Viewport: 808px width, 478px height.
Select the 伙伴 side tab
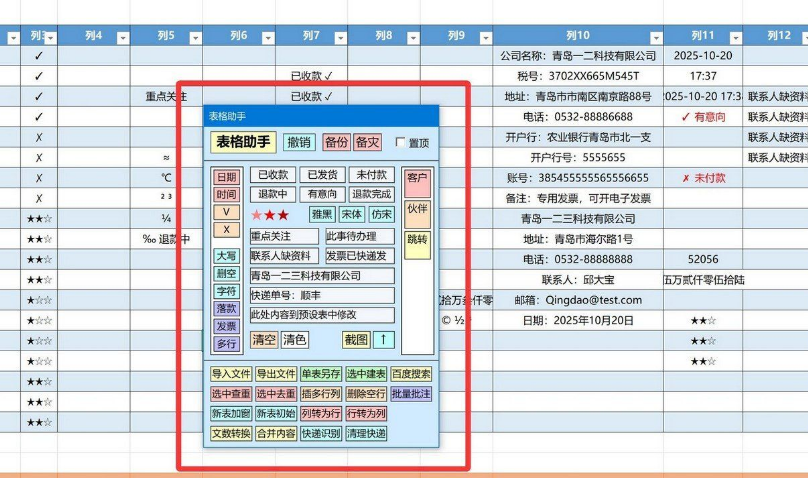tap(417, 209)
